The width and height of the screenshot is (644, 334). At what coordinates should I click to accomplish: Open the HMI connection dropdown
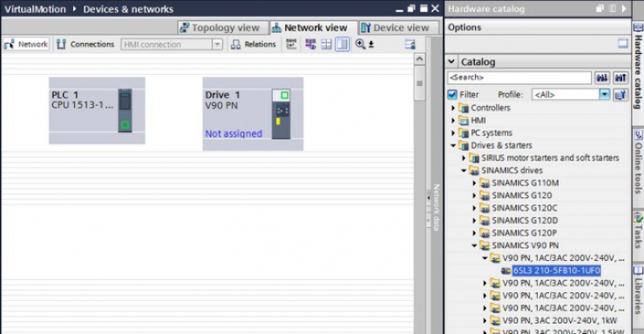[x=217, y=44]
